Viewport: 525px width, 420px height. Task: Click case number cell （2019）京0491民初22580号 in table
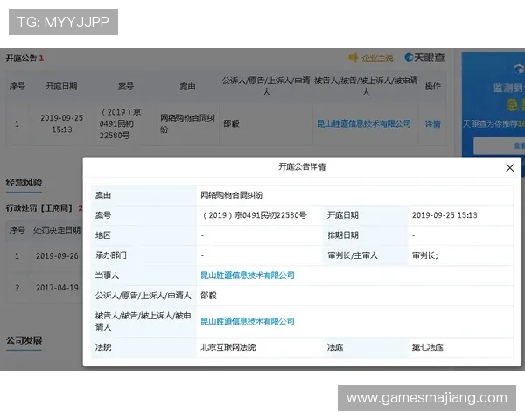coord(120,123)
